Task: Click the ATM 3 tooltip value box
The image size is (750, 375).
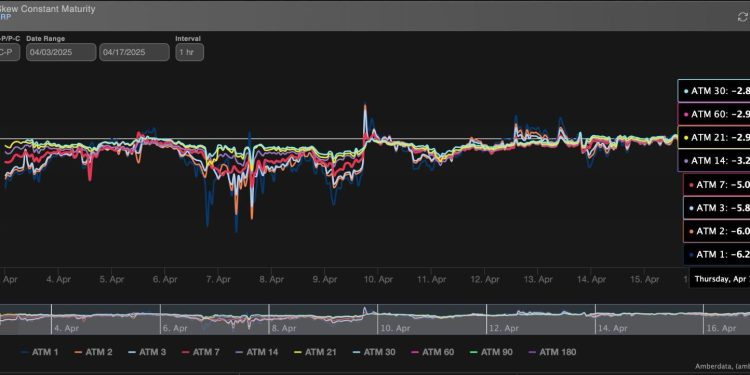Action: (717, 208)
